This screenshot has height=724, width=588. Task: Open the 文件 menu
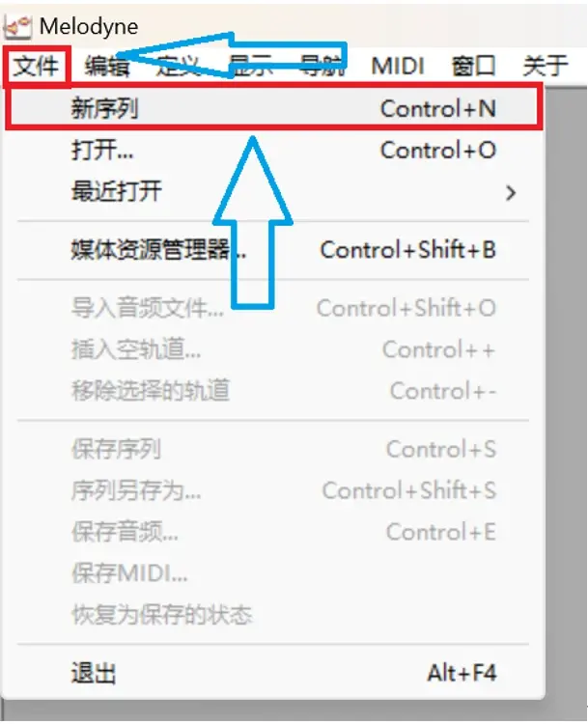tap(36, 66)
